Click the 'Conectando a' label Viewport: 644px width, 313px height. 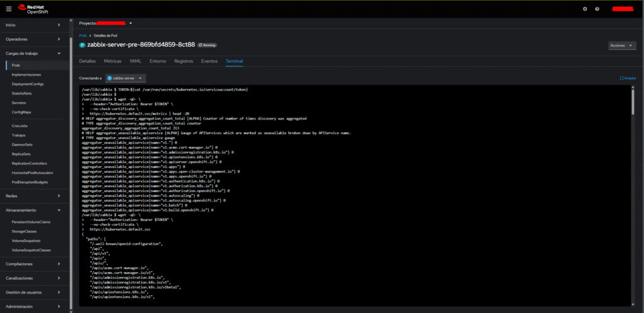[x=91, y=77]
